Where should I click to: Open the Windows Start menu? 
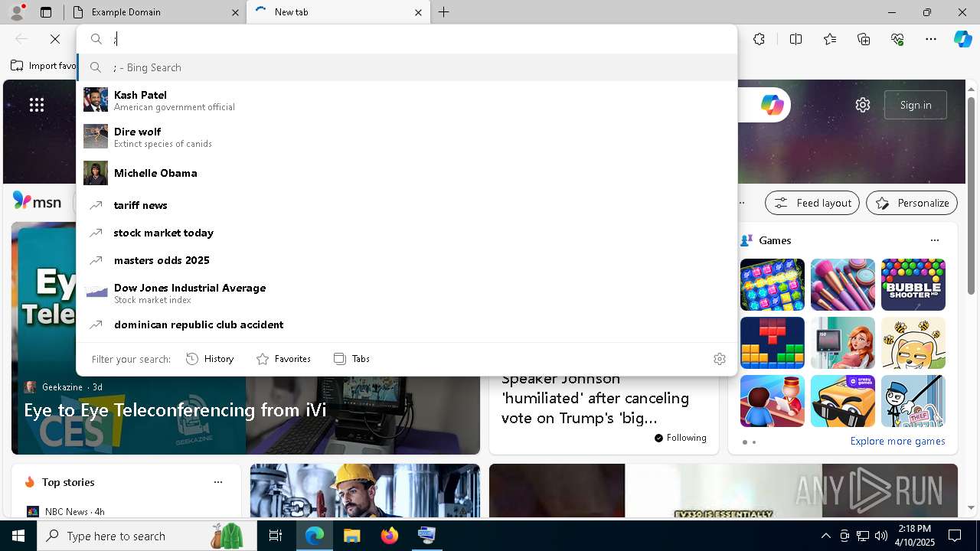(18, 536)
